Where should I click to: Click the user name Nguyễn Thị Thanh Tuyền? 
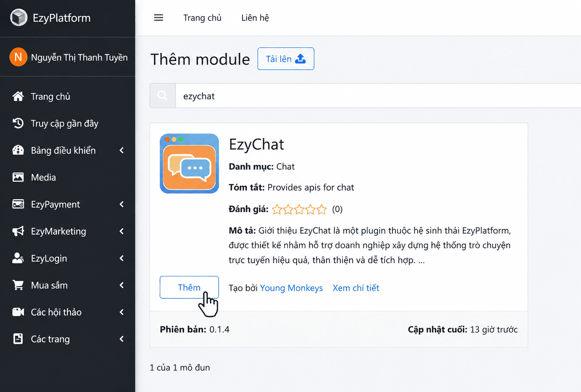click(79, 57)
